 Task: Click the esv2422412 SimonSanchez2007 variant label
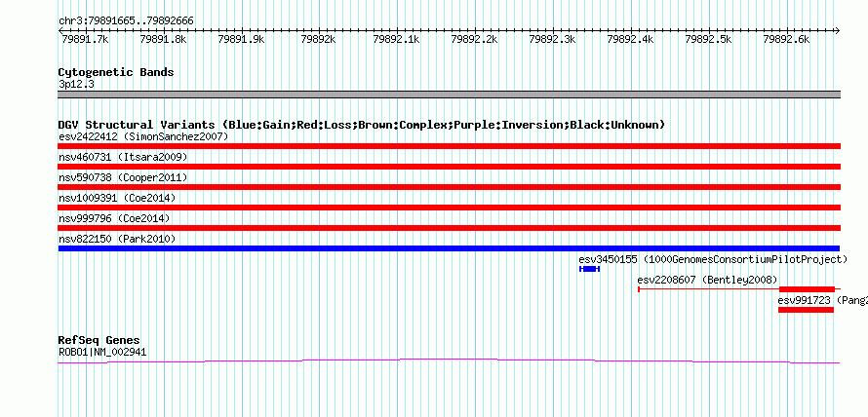click(143, 136)
